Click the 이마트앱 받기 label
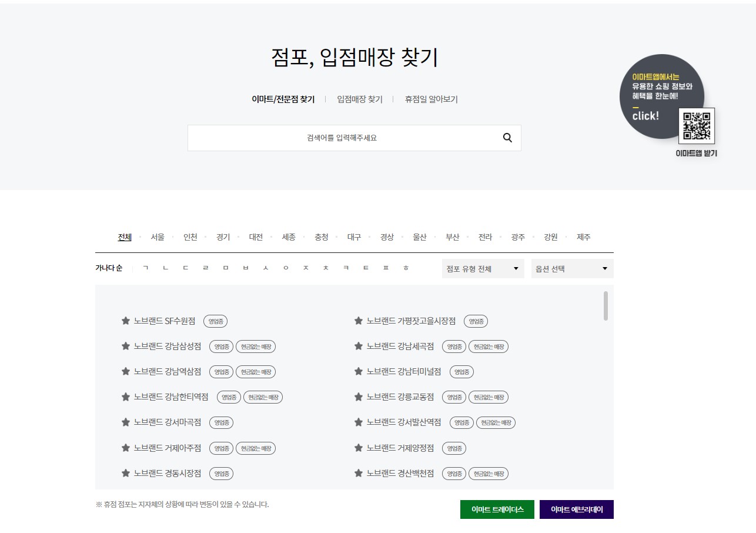Viewport: 756px width, 533px height. [697, 154]
